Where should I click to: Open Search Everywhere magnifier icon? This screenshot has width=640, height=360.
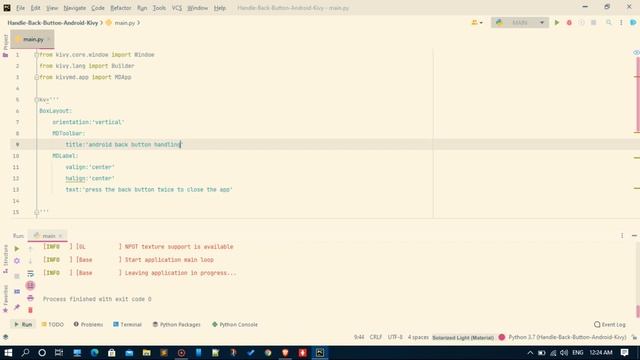[609, 23]
